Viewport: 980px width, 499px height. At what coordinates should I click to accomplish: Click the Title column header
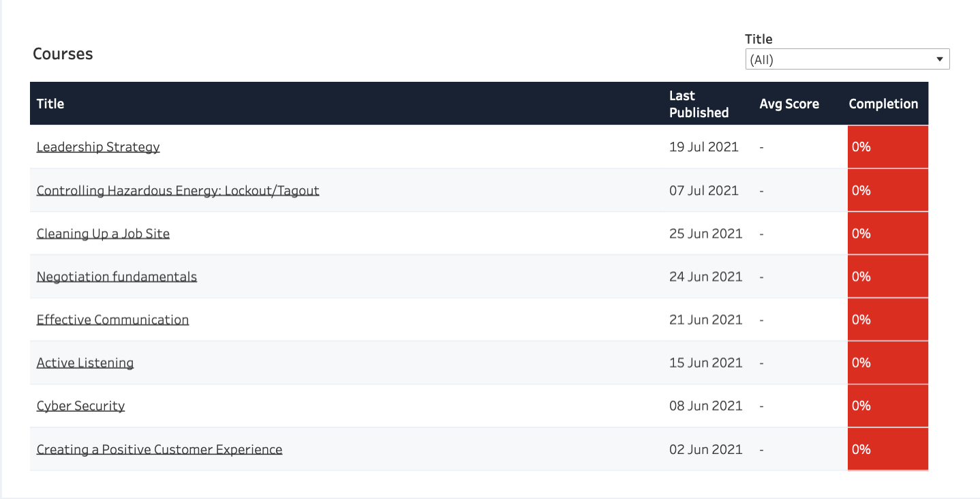pyautogui.click(x=50, y=104)
